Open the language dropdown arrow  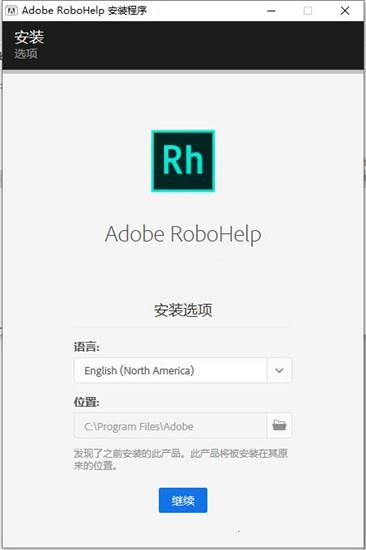[x=279, y=370]
